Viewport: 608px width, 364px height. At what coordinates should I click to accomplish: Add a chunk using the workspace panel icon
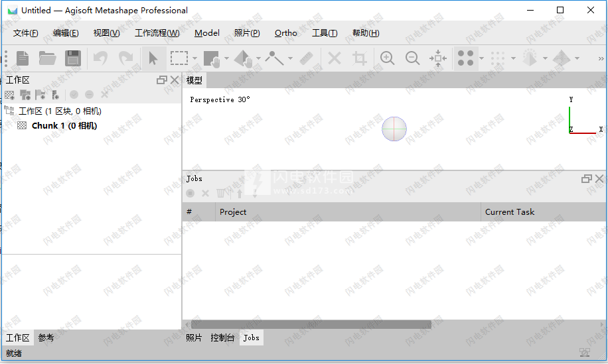9,95
